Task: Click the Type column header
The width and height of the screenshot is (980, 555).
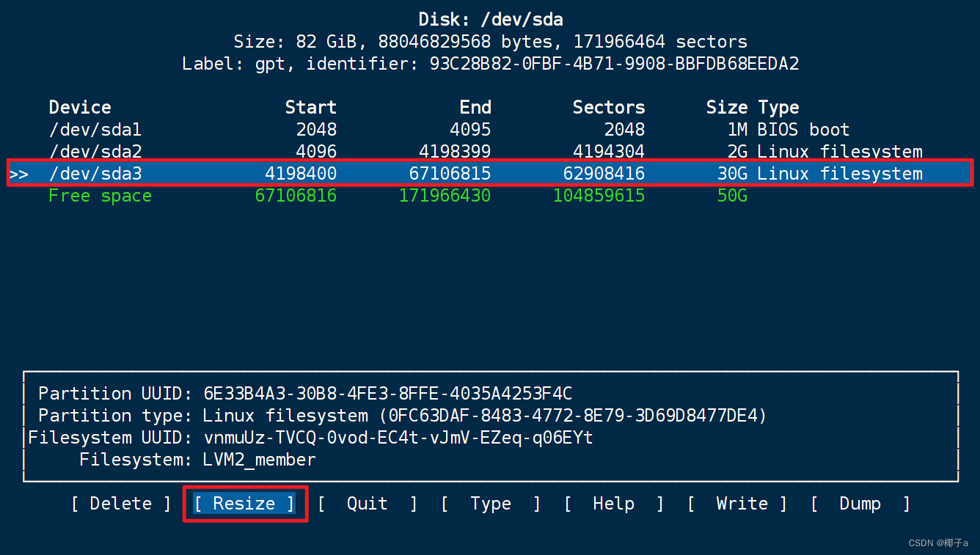Action: (x=779, y=108)
